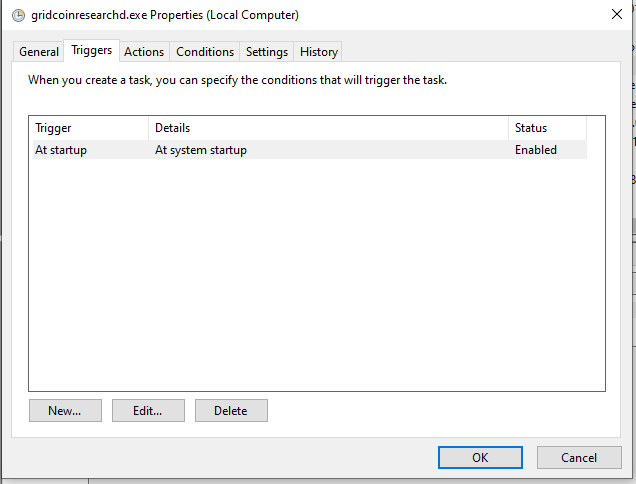Sort by the Trigger column header
Viewport: 636px width, 484px height.
[90, 128]
